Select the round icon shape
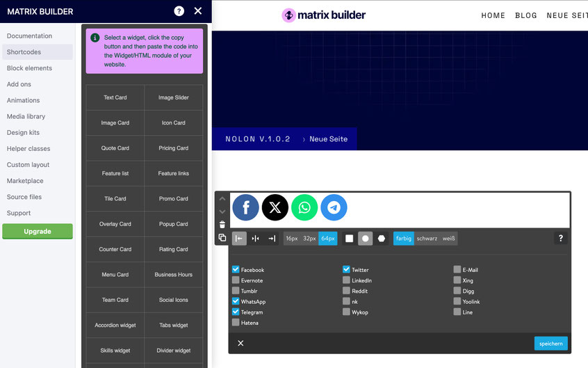Image resolution: width=588 pixels, height=368 pixels. point(366,239)
